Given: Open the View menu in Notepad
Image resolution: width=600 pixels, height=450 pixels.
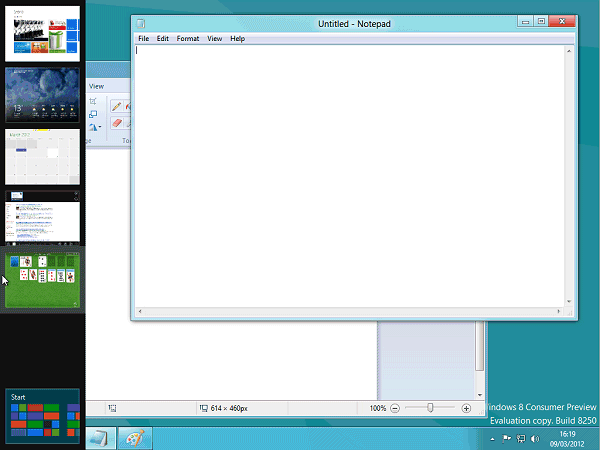Looking at the screenshot, I should 215,39.
